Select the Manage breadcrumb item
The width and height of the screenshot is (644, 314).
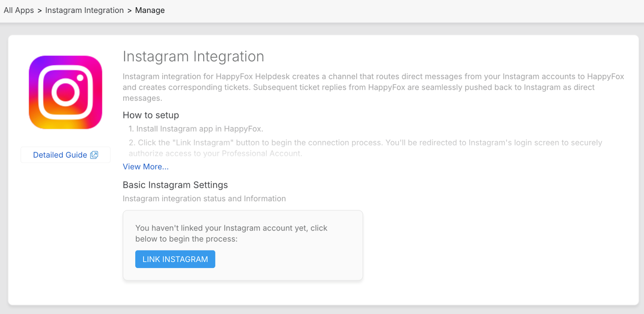coord(150,10)
